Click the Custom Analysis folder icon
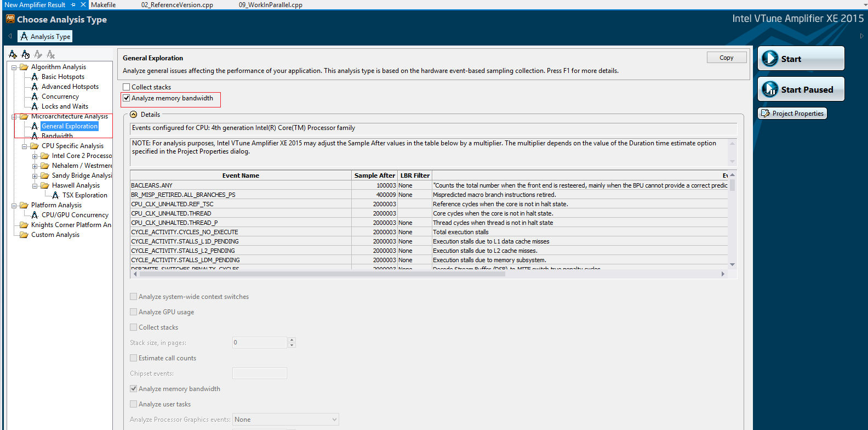 (24, 235)
